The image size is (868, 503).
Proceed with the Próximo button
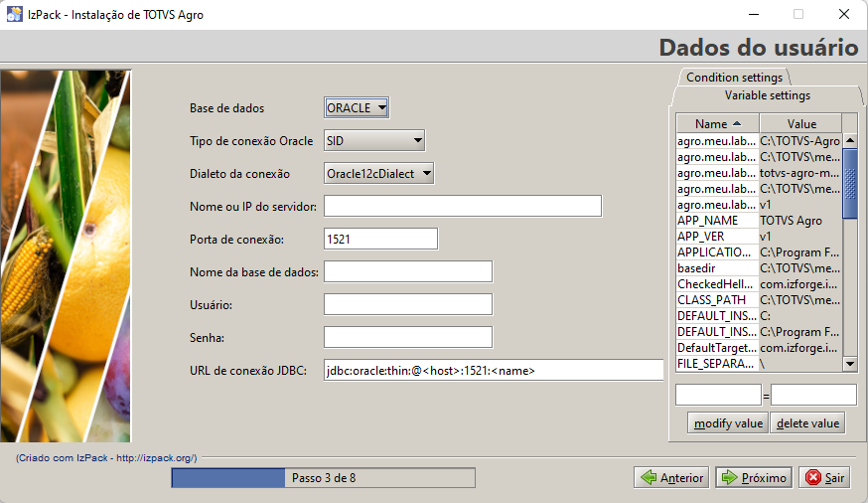click(754, 477)
